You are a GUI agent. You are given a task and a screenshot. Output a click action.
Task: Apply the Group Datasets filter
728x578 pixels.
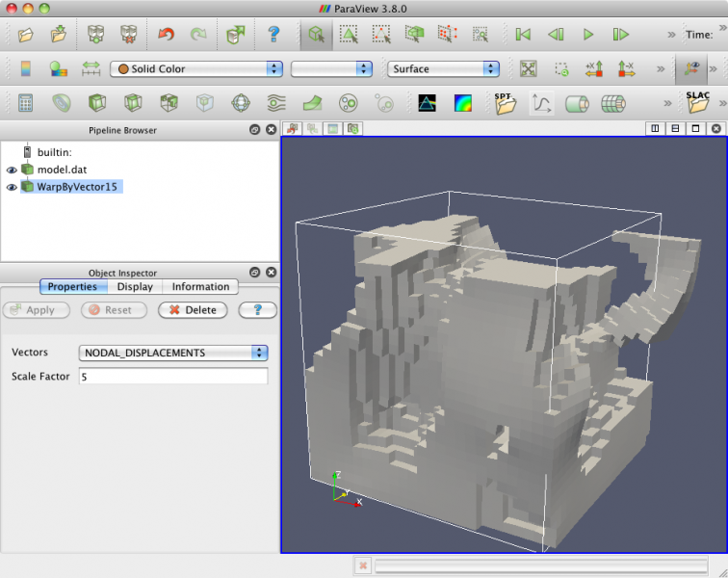(x=349, y=103)
